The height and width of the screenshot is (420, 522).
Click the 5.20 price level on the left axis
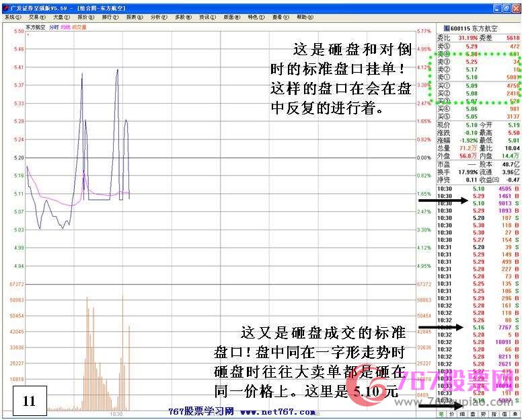point(19,157)
